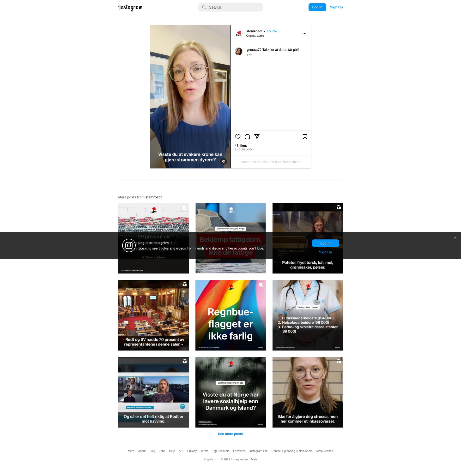The height and width of the screenshot is (476, 461).
Task: Close the login banner
Action: [455, 238]
